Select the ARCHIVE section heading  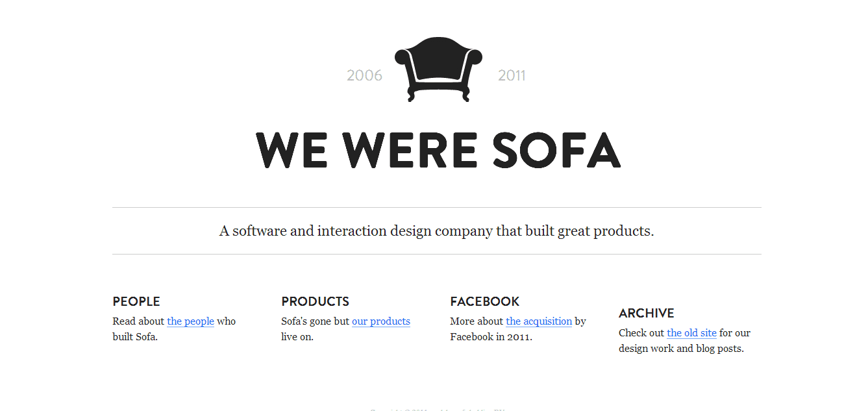pos(647,313)
